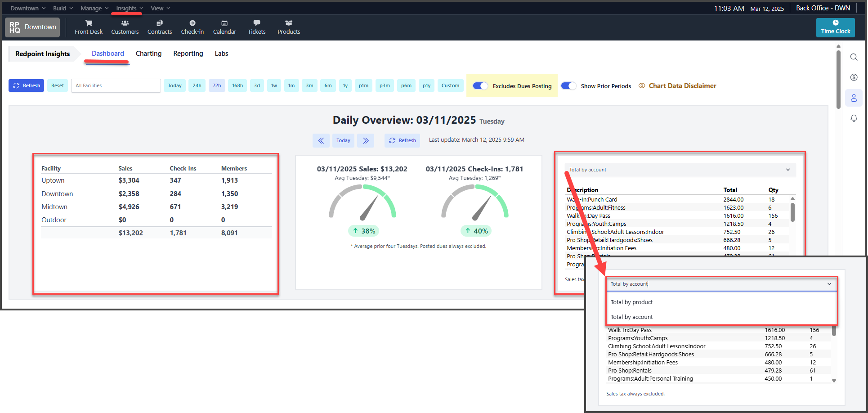Click the Check-Ins gauge 40% badge

click(476, 231)
